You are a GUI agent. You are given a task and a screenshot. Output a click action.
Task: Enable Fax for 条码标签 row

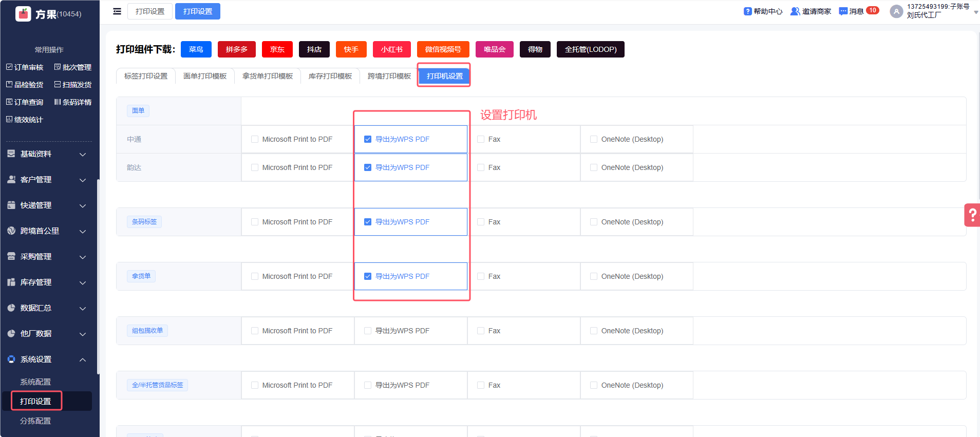(x=481, y=222)
